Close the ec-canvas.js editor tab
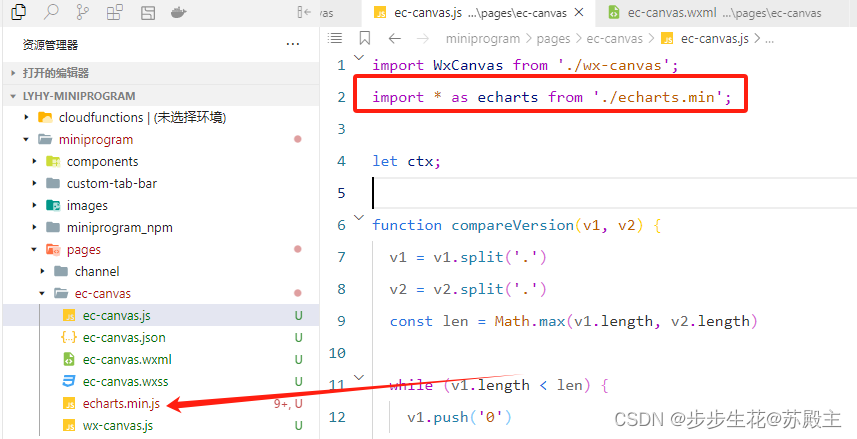The width and height of the screenshot is (857, 439). (x=580, y=13)
